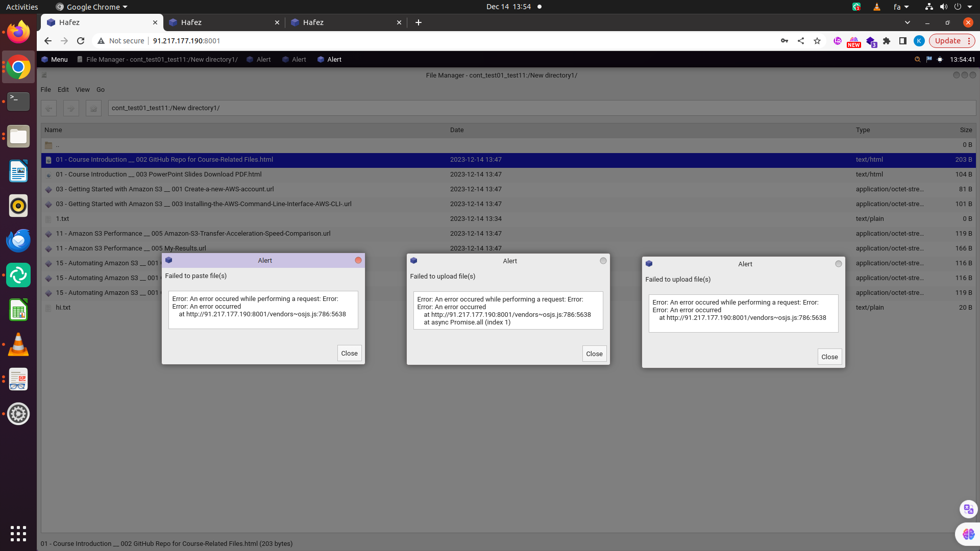Click the red close dot on paste alert
Viewport: 980px width, 551px height.
[358, 260]
